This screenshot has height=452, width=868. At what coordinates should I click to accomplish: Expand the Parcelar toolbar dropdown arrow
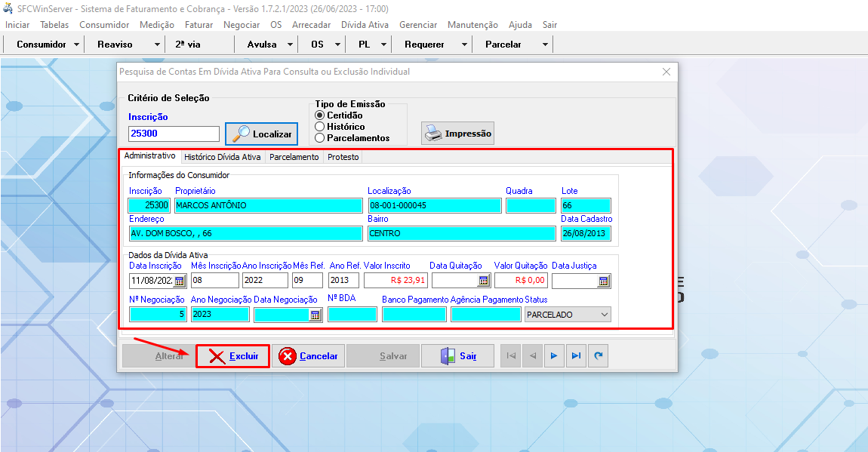[545, 45]
